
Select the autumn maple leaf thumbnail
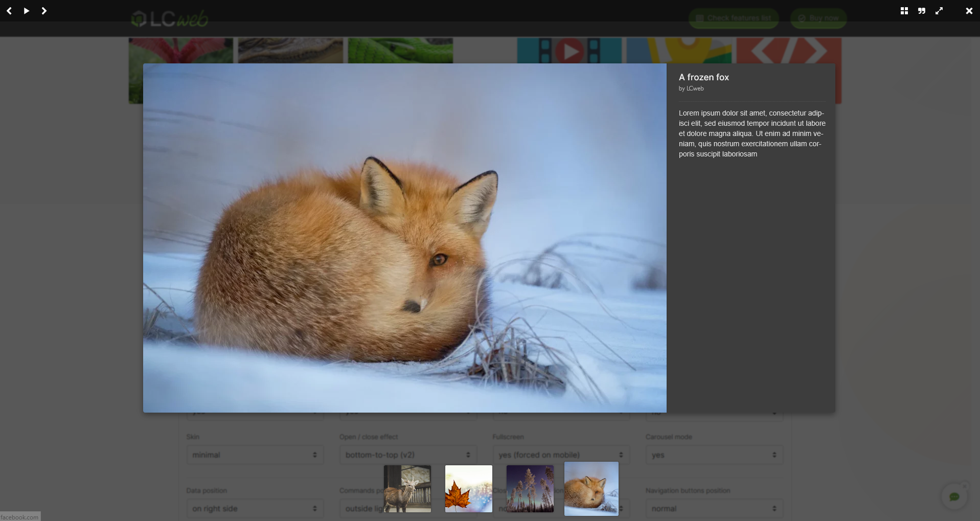pos(469,489)
